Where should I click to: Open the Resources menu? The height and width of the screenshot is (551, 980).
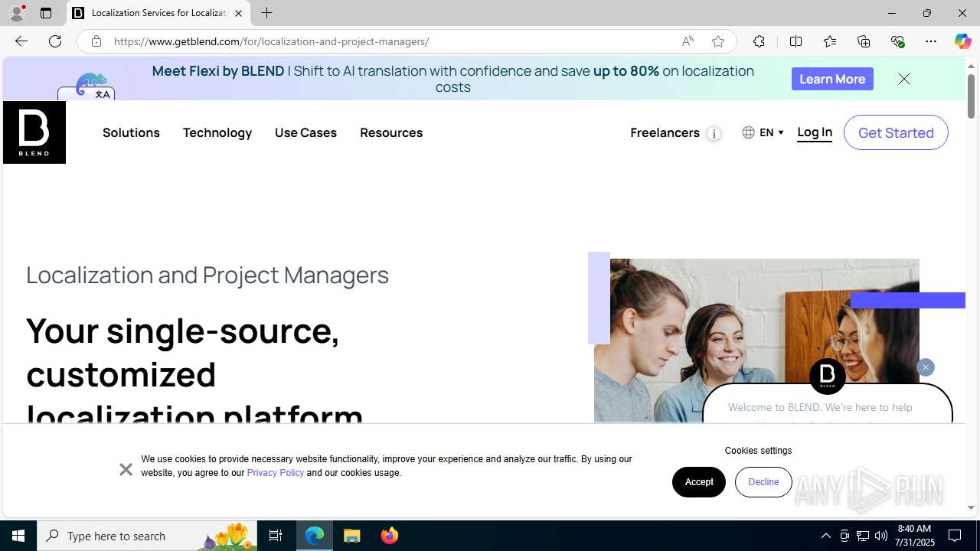pos(391,132)
